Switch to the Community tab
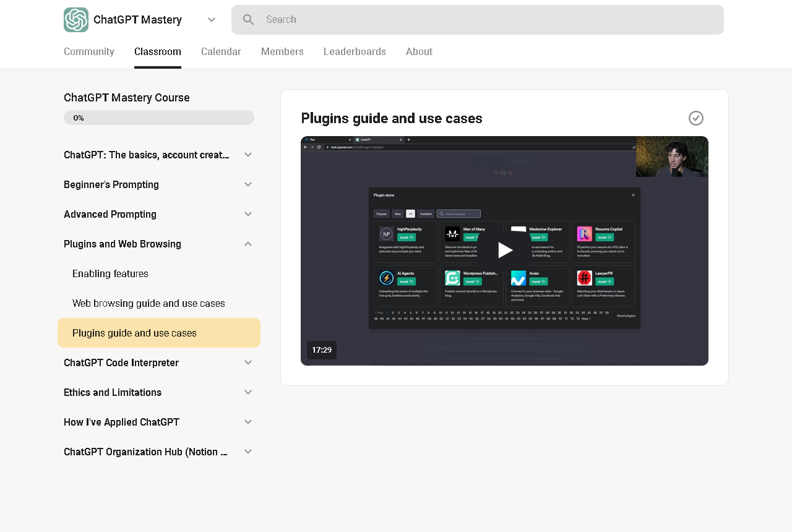Image resolution: width=792 pixels, height=532 pixels. (89, 52)
